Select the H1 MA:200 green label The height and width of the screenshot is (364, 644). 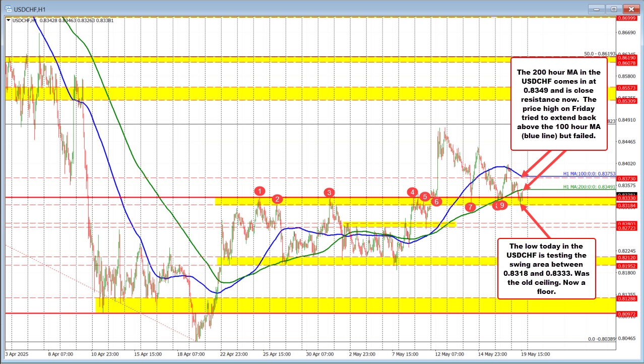(589, 187)
